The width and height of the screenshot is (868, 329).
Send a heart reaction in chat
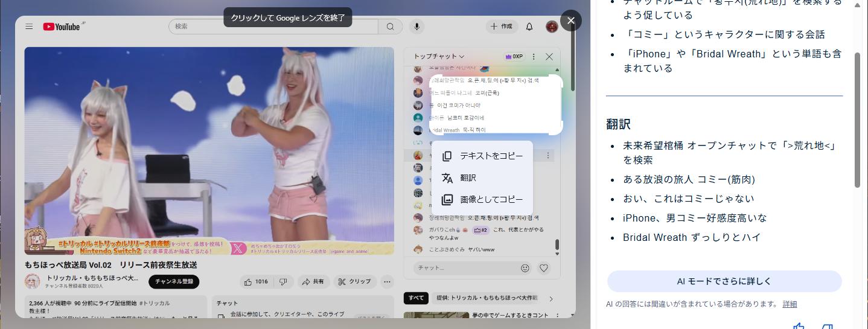(x=544, y=268)
